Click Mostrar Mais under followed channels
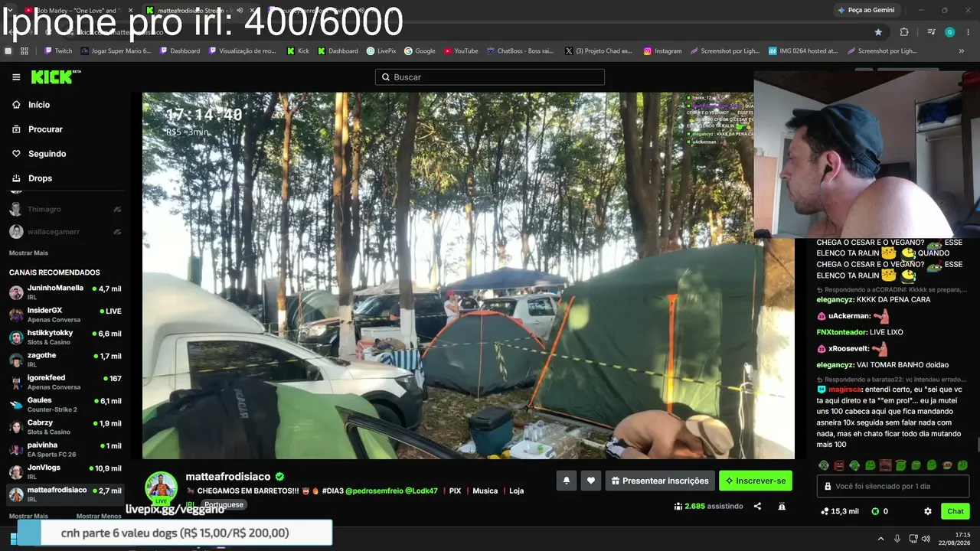Viewport: 980px width, 551px height. tap(28, 253)
